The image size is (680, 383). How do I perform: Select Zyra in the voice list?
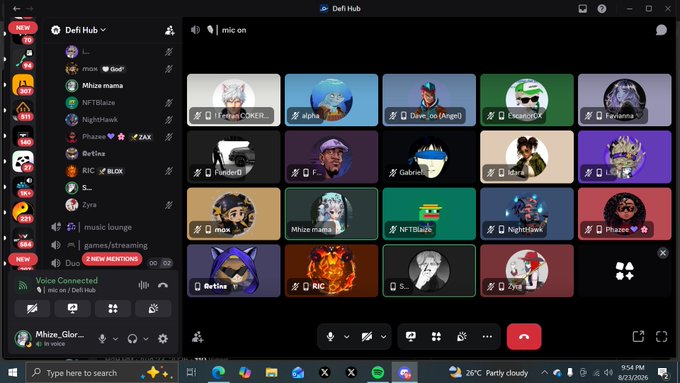point(119,204)
